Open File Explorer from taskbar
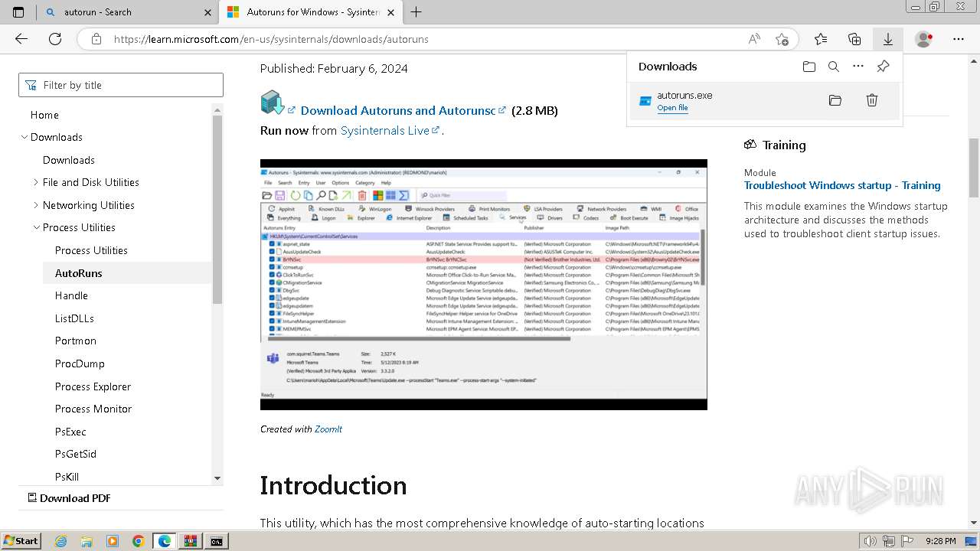Screen dimensions: 980x551 point(87,541)
